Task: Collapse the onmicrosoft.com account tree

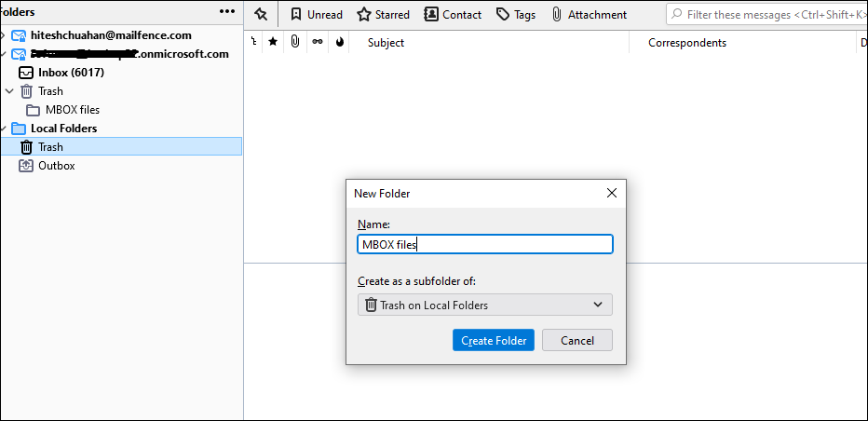Action: click(x=4, y=54)
